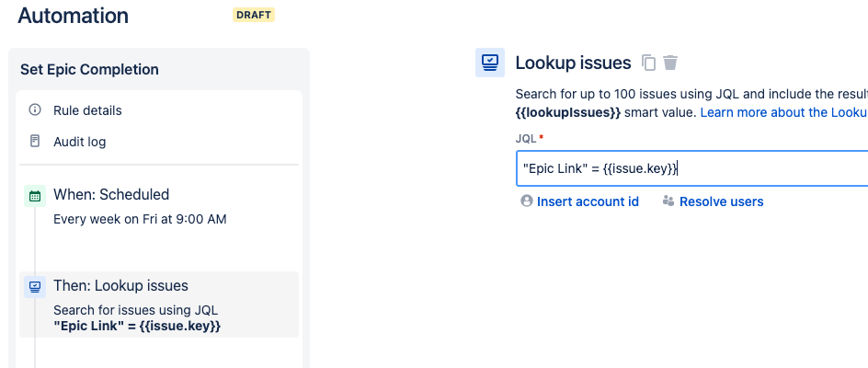Click the Lookup issues step icon in sidebar
This screenshot has width=868, height=368.
point(35,286)
